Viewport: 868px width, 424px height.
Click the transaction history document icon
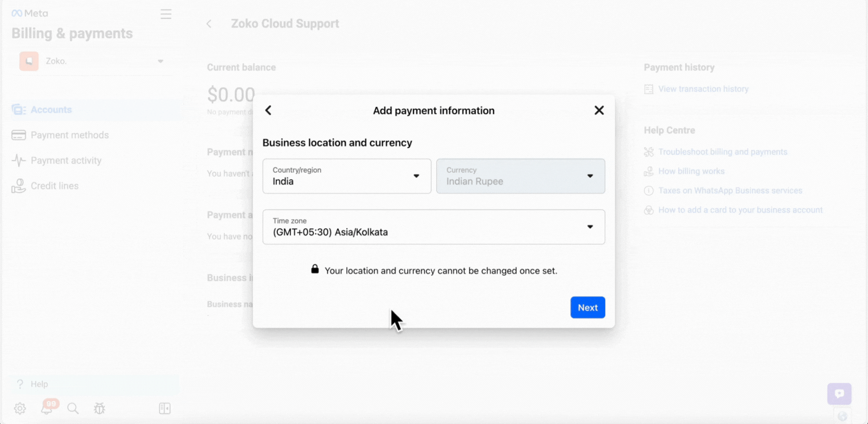pyautogui.click(x=649, y=89)
